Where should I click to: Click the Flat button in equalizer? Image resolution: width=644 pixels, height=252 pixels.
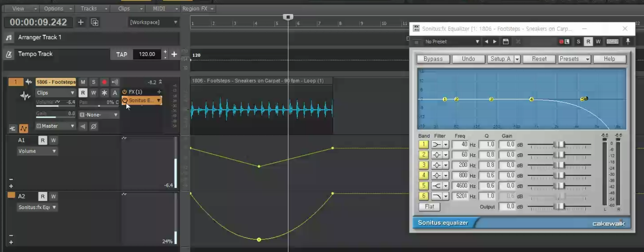coord(429,207)
